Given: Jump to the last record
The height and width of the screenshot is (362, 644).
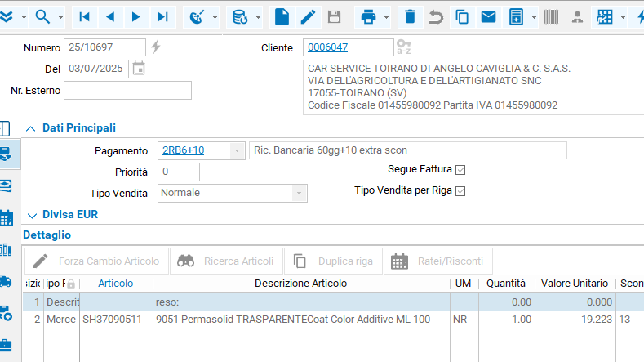Looking at the screenshot, I should 162,16.
